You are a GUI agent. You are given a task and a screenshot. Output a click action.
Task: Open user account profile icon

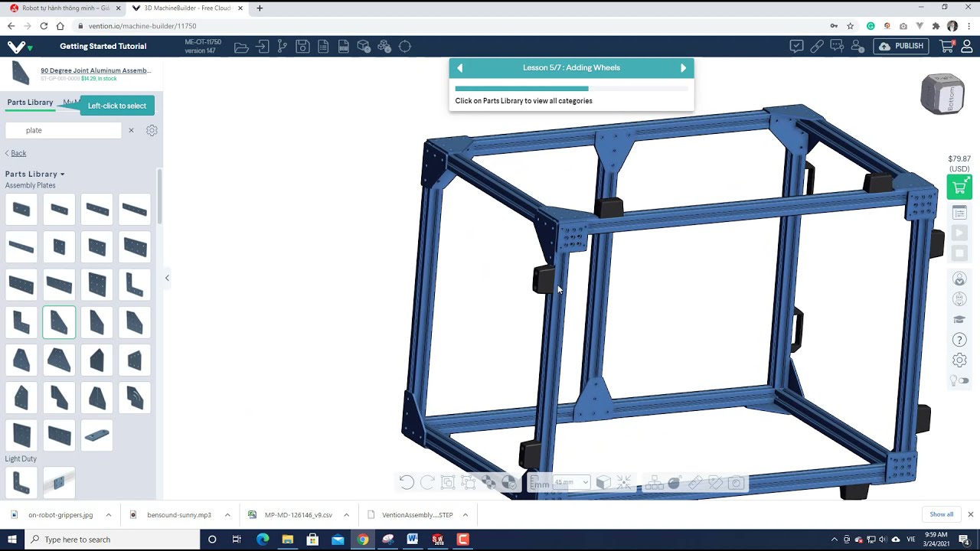pos(967,46)
